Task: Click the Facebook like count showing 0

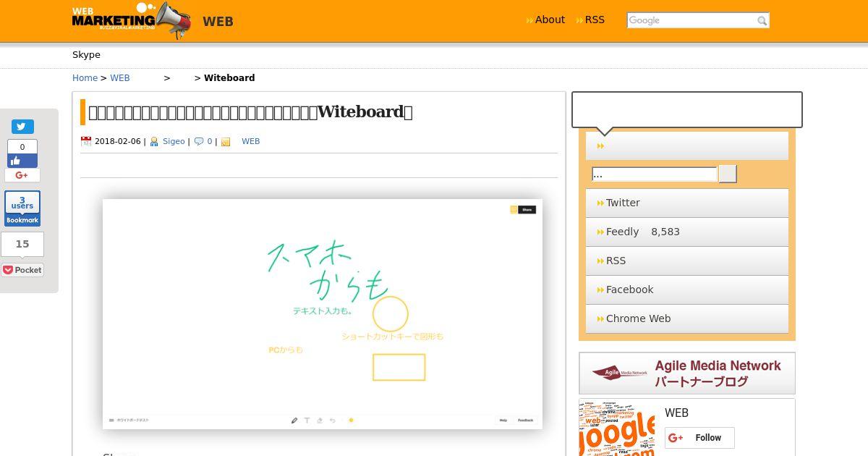Action: click(22, 147)
